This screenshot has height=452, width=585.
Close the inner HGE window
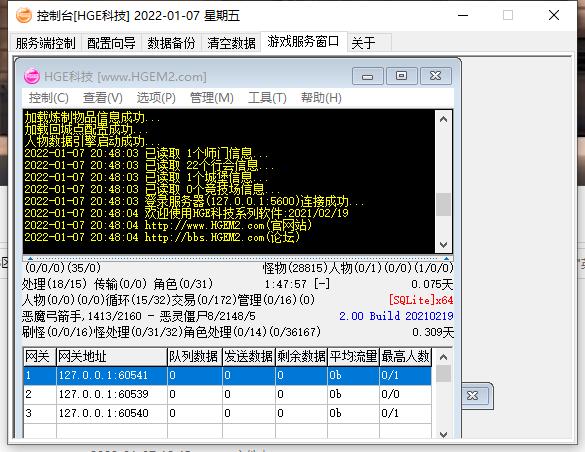[x=436, y=76]
